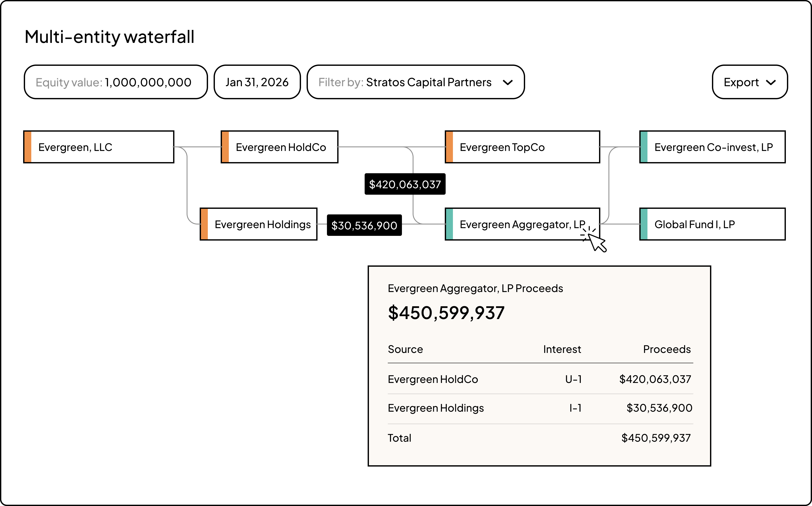The width and height of the screenshot is (812, 506).
Task: Click the $420,063,037 flow label
Action: (405, 184)
